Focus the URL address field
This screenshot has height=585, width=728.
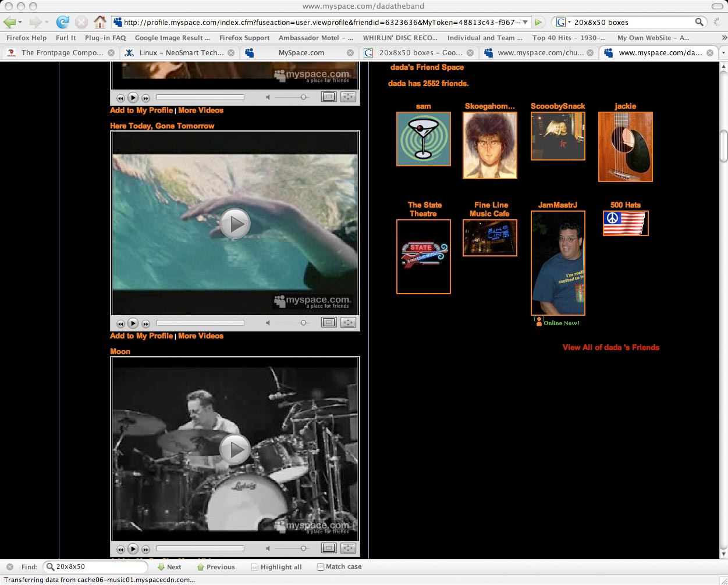pyautogui.click(x=322, y=22)
